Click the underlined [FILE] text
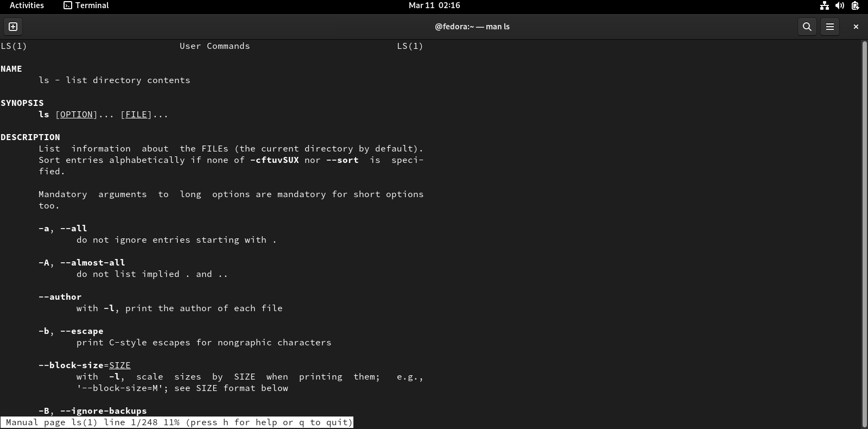This screenshot has height=429, width=868. pyautogui.click(x=136, y=115)
